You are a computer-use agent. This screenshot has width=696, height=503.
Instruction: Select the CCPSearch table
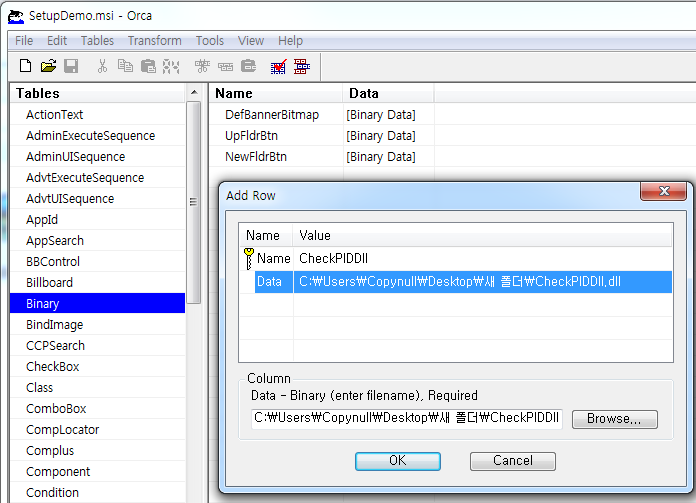pyautogui.click(x=98, y=346)
